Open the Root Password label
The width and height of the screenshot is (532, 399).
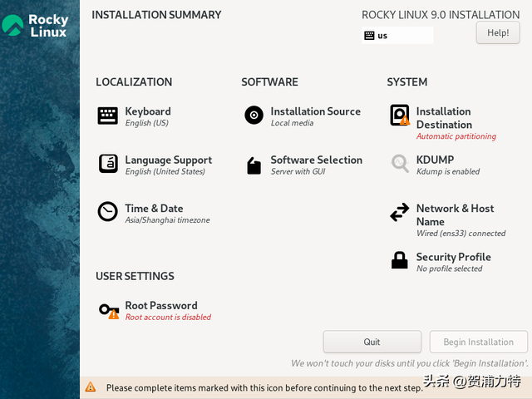click(x=161, y=306)
